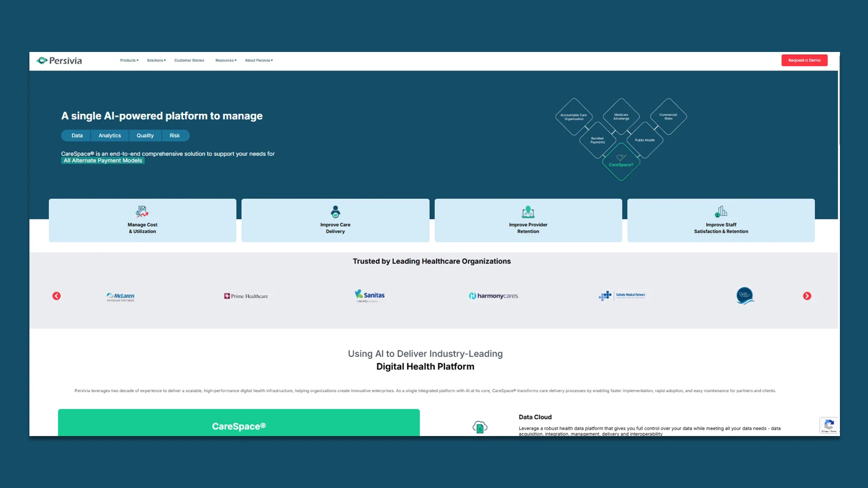868x488 pixels.
Task: Click the Persivia logo icon
Action: coord(42,61)
